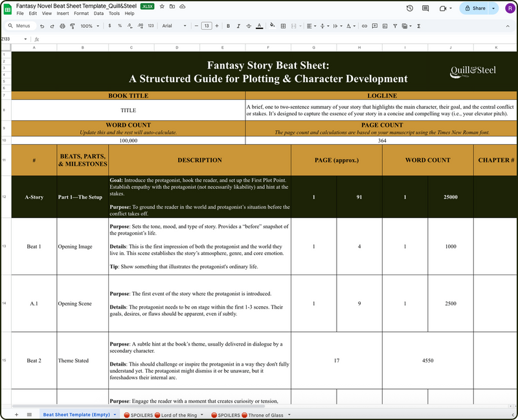The width and height of the screenshot is (518, 420).
Task: Select the TITLE cell
Action: pos(128,110)
